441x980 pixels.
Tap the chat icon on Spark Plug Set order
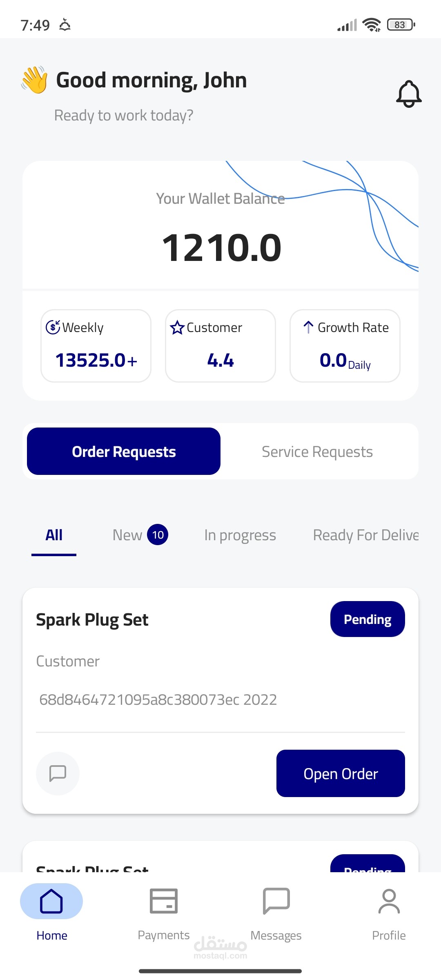pos(58,773)
